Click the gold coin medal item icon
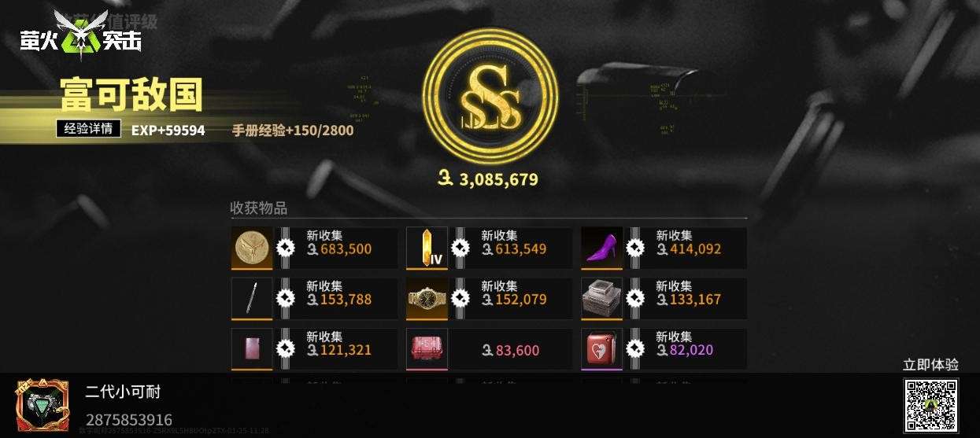 (x=252, y=248)
